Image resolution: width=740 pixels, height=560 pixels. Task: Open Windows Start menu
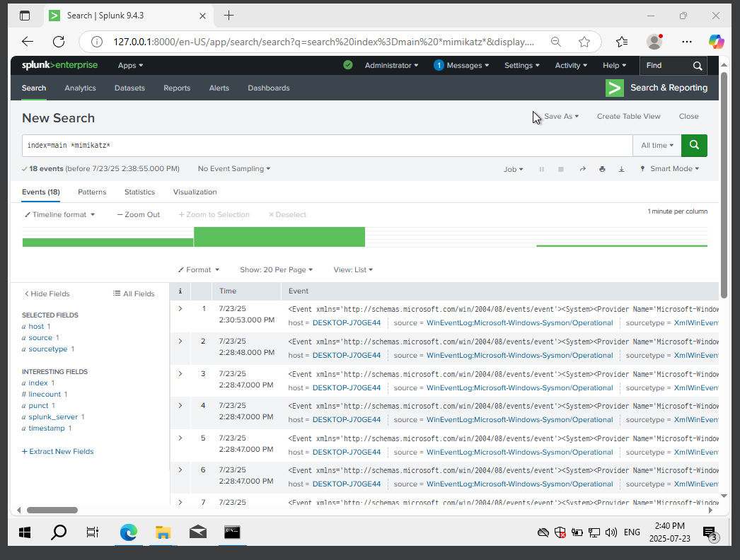point(25,532)
